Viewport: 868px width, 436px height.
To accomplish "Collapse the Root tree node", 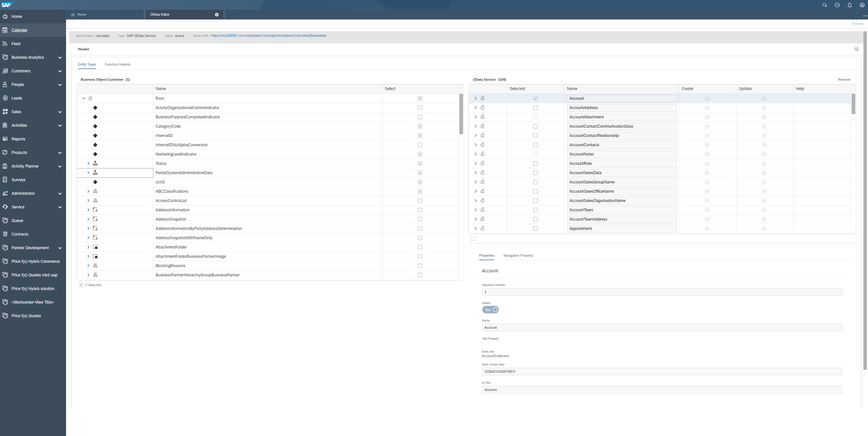I will (84, 98).
